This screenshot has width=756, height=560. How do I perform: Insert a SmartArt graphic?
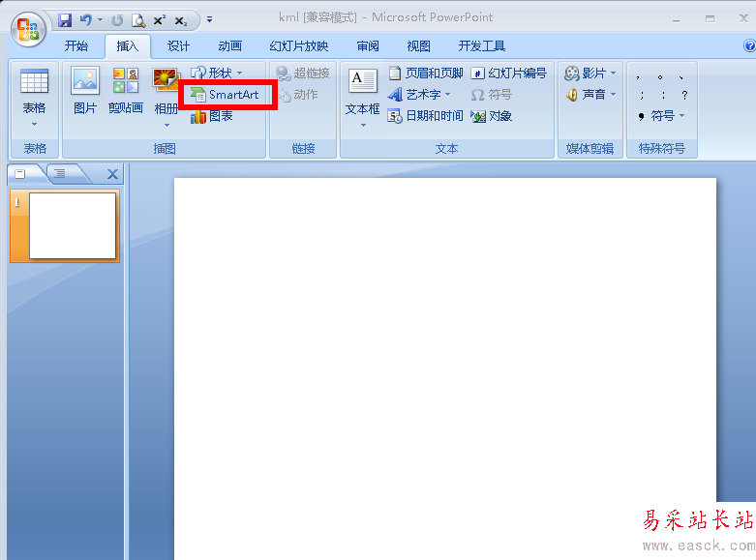pos(226,95)
